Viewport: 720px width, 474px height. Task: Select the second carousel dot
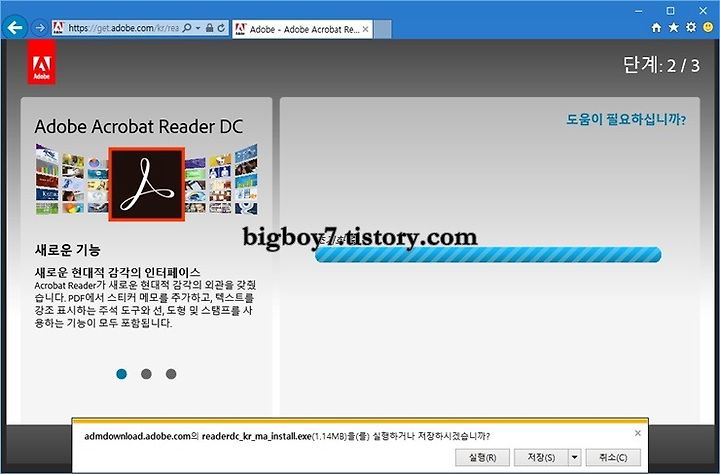click(x=146, y=374)
